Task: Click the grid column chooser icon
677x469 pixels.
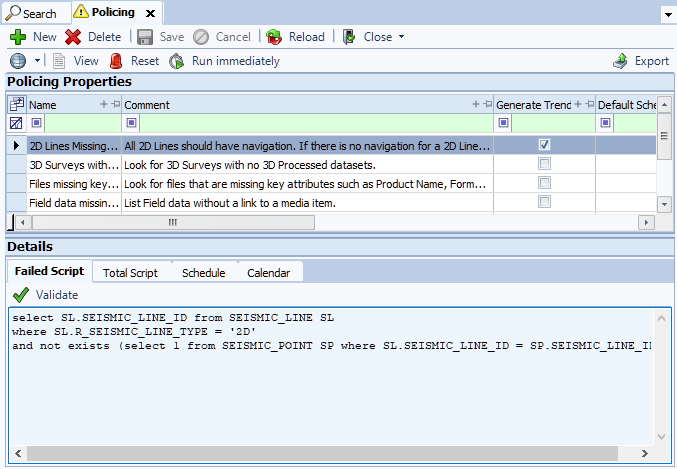Action: click(17, 104)
